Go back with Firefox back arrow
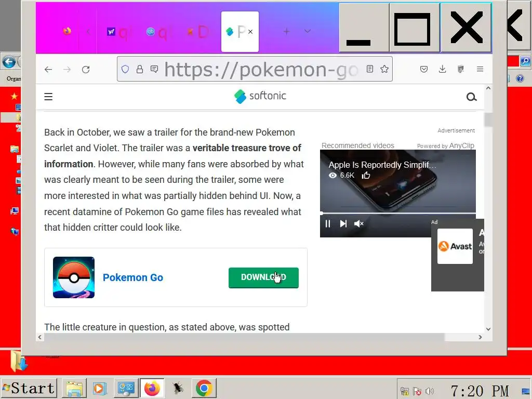The width and height of the screenshot is (532, 399). (x=48, y=69)
